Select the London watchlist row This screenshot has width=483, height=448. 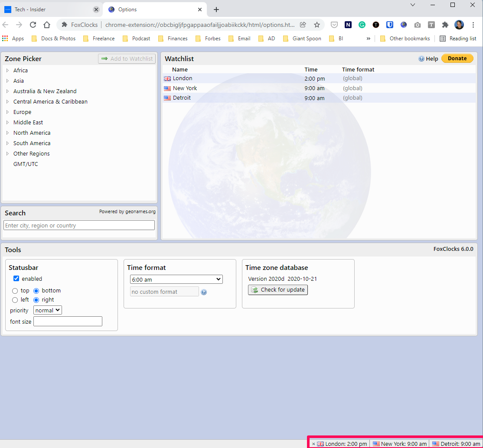pyautogui.click(x=319, y=78)
